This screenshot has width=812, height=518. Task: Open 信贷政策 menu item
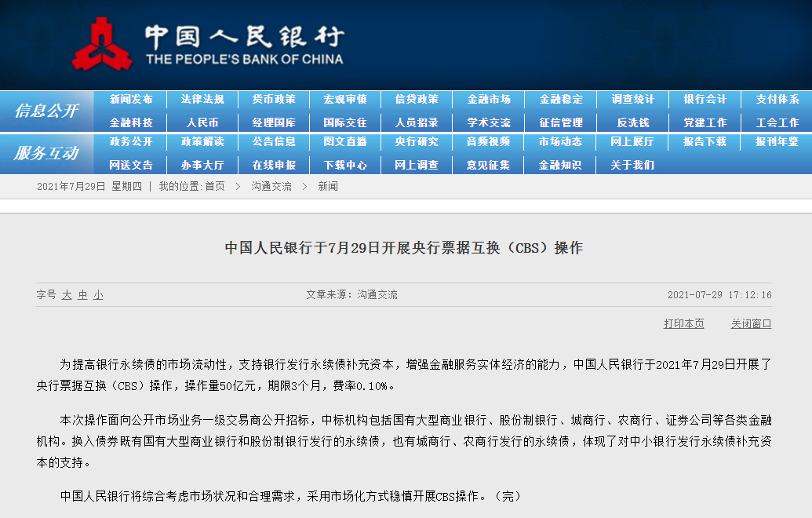click(417, 99)
